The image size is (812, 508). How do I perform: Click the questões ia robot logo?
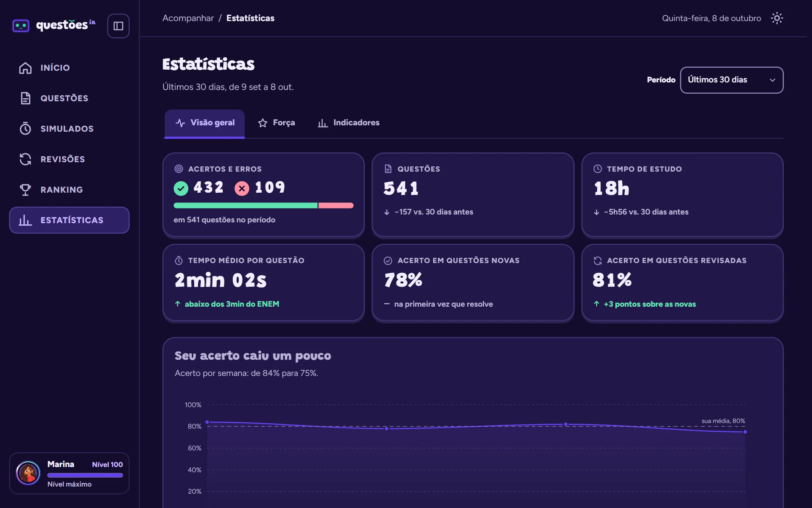[x=21, y=26]
